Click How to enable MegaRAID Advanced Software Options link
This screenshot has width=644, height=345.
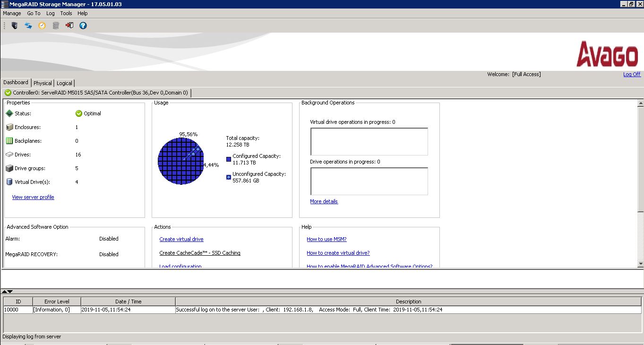click(x=369, y=266)
